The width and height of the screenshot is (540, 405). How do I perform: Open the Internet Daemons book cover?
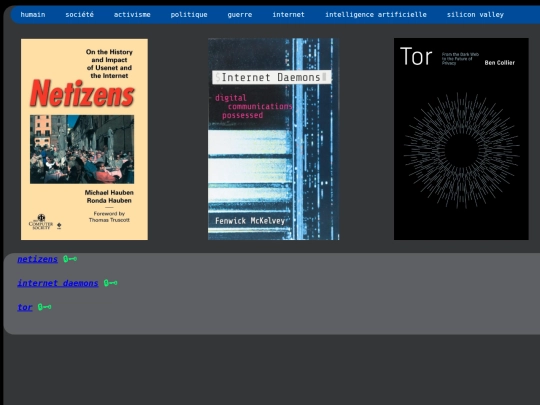tap(273, 139)
